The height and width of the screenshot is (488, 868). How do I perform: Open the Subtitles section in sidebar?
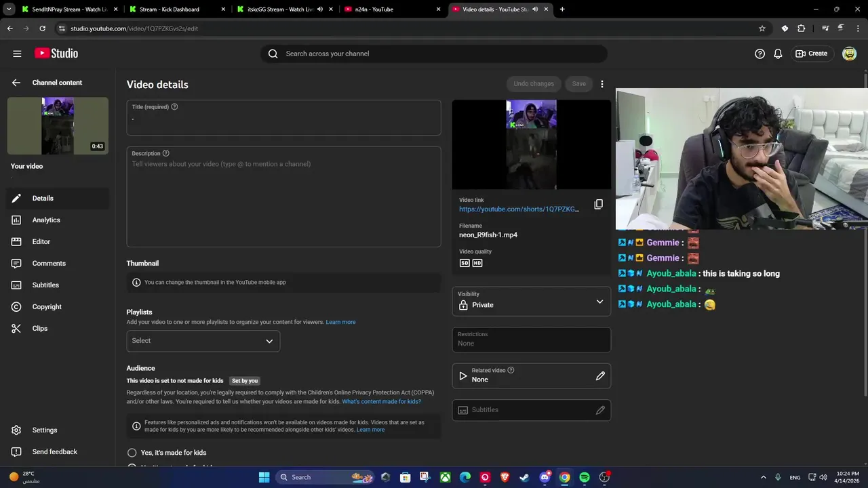tap(58, 285)
